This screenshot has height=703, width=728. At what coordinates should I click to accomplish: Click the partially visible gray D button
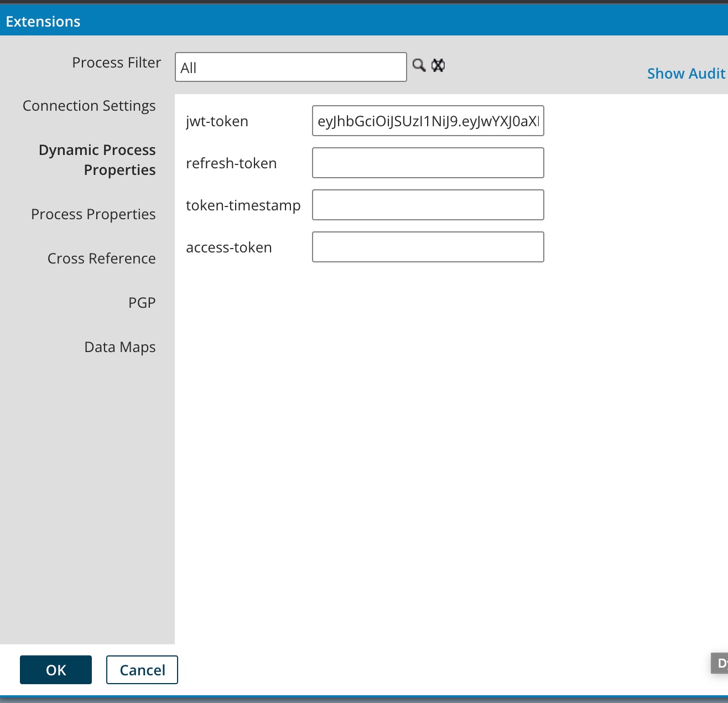click(720, 663)
